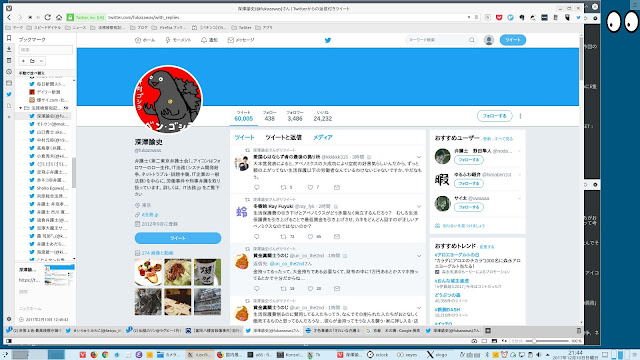
Task: View the いいね 24,232 count
Action: tap(322, 116)
